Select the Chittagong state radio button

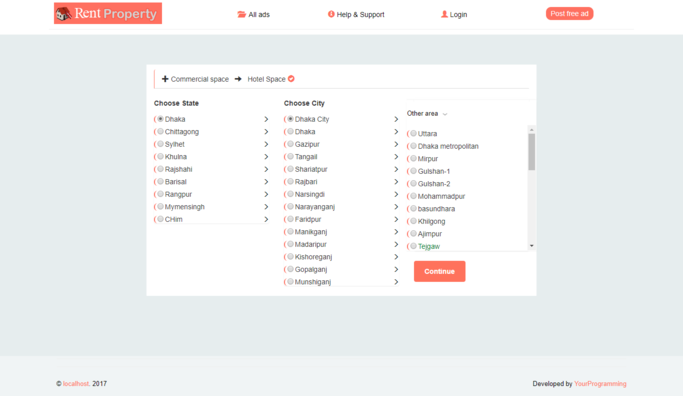tap(160, 131)
